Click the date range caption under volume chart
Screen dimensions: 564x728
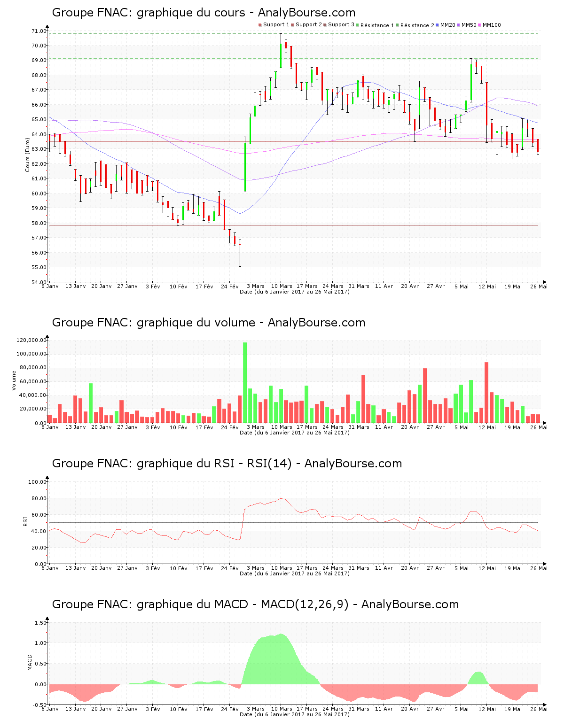[x=295, y=433]
